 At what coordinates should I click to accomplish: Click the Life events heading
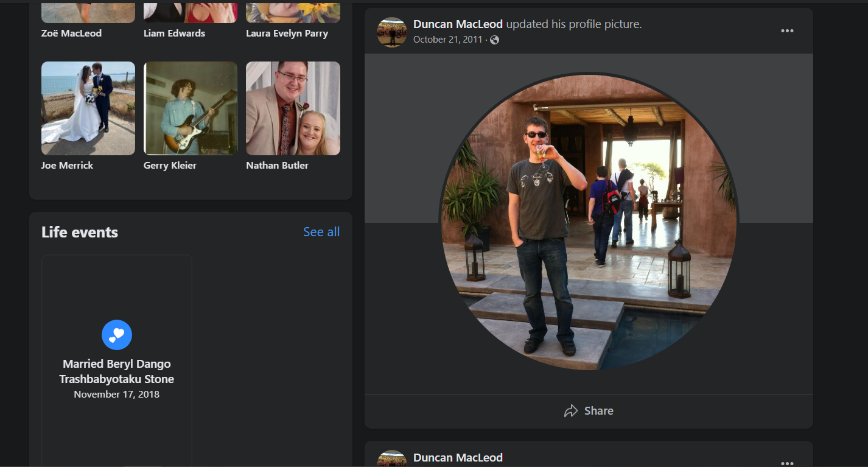80,232
